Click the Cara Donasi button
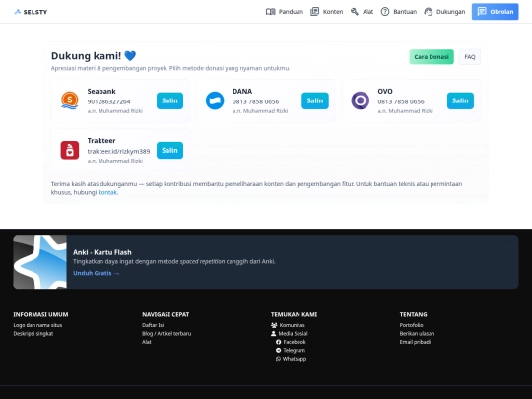The height and width of the screenshot is (399, 532). pyautogui.click(x=432, y=57)
